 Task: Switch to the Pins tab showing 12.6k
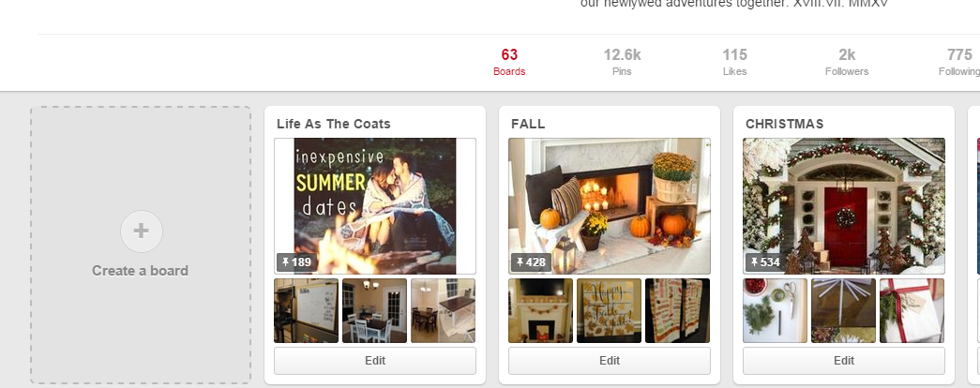tap(622, 62)
